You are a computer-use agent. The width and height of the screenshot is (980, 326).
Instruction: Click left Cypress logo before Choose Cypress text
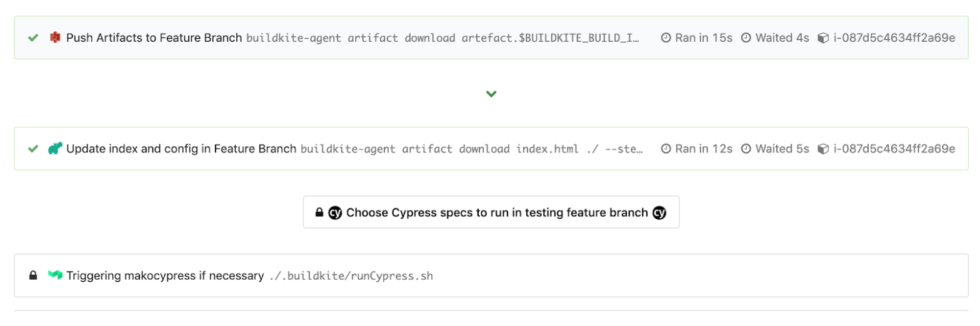335,212
